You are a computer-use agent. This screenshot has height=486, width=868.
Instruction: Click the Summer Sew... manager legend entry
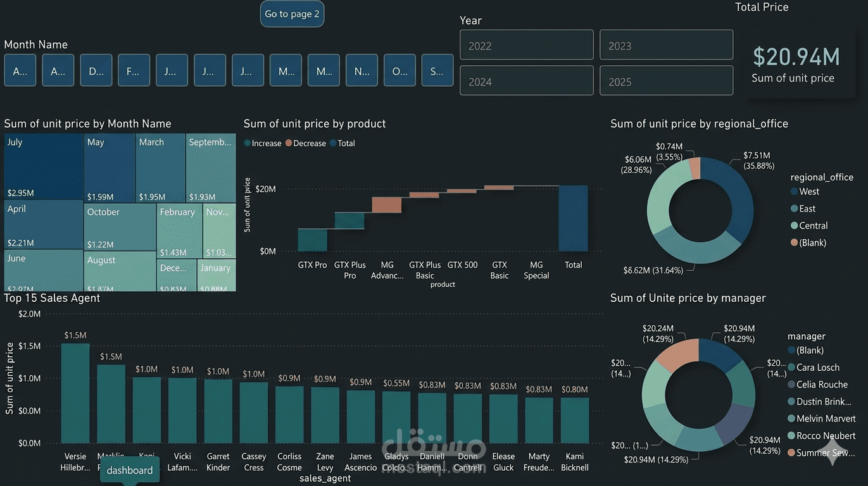[822, 453]
